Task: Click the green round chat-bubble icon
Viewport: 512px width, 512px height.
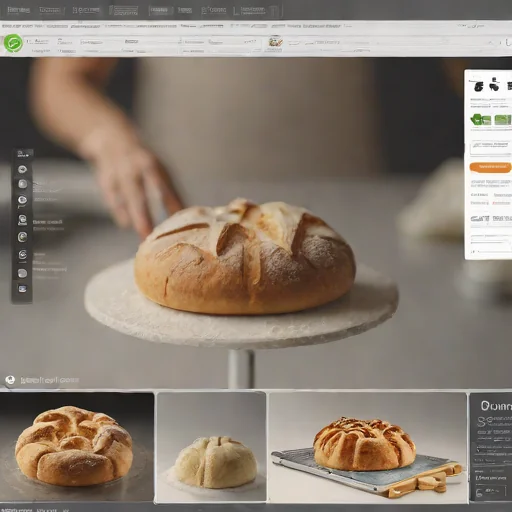Action: coord(13,43)
